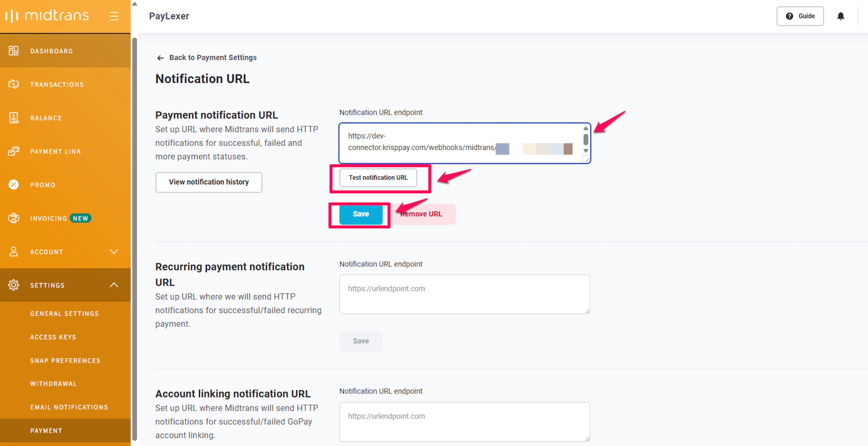The height and width of the screenshot is (446, 868).
Task: Click the Payment Link icon
Action: 14,151
